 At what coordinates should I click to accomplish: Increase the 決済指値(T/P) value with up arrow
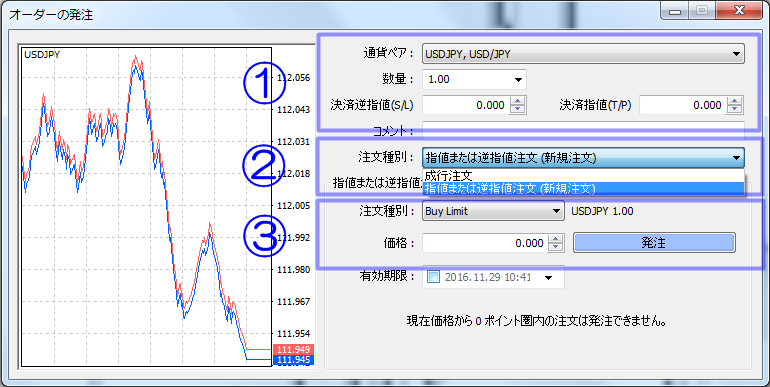coord(735,101)
